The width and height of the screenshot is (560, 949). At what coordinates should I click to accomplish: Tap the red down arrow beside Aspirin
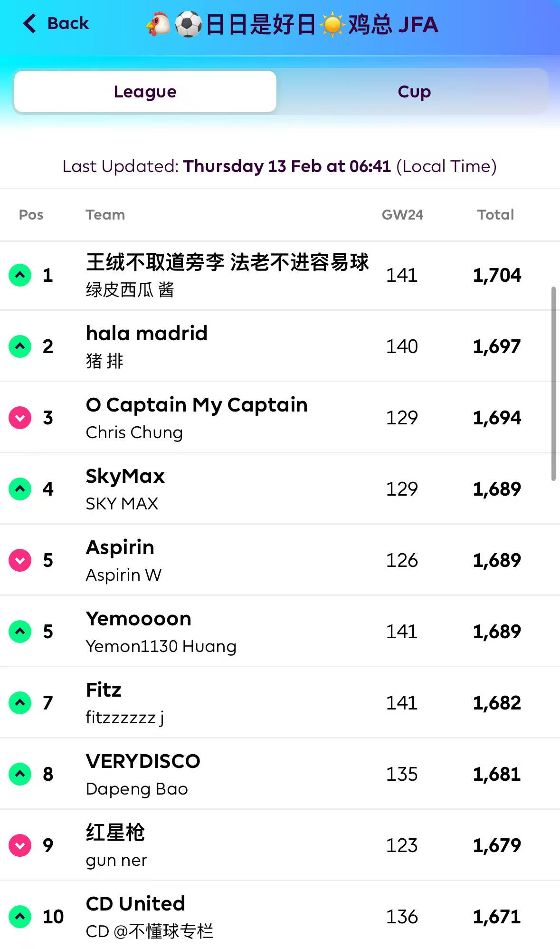20,560
